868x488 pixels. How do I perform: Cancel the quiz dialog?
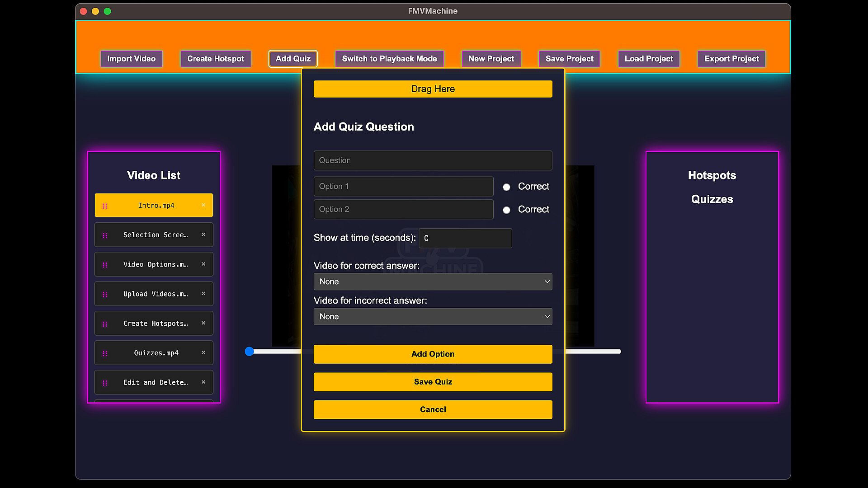[433, 409]
